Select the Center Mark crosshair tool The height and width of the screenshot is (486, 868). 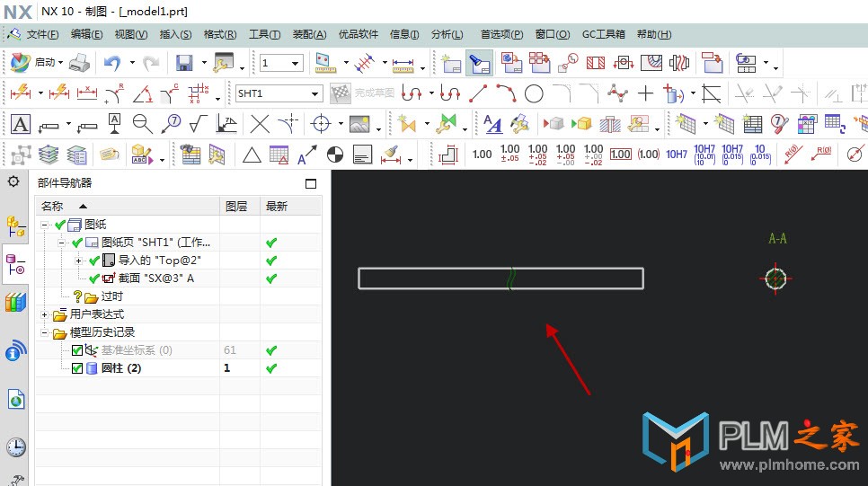point(321,124)
